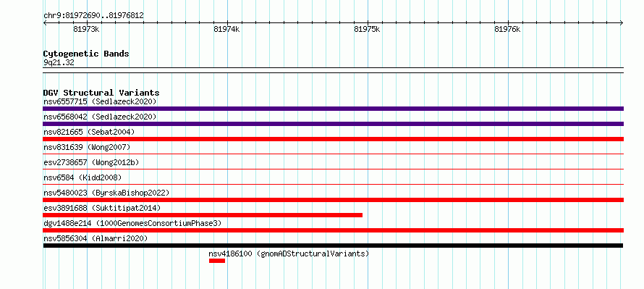Click the esv3891688 (Suktitipat2014) label

102,208
